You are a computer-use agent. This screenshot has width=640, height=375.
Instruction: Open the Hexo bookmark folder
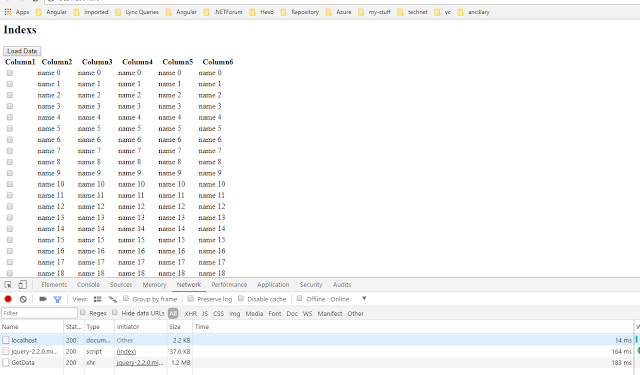click(x=223, y=12)
